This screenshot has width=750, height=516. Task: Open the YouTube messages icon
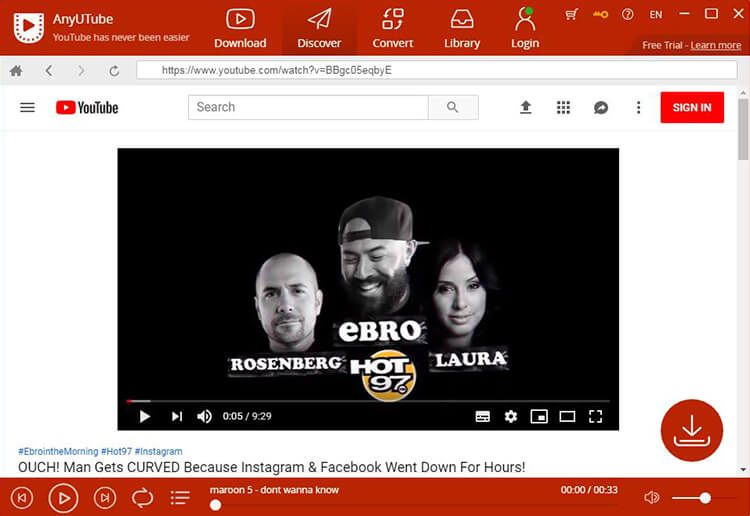[601, 108]
